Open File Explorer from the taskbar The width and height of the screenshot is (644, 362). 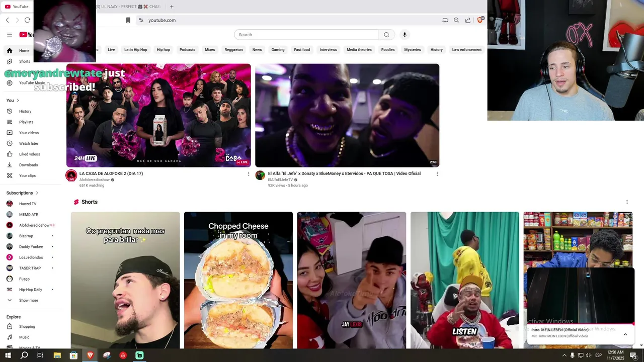[x=57, y=355]
